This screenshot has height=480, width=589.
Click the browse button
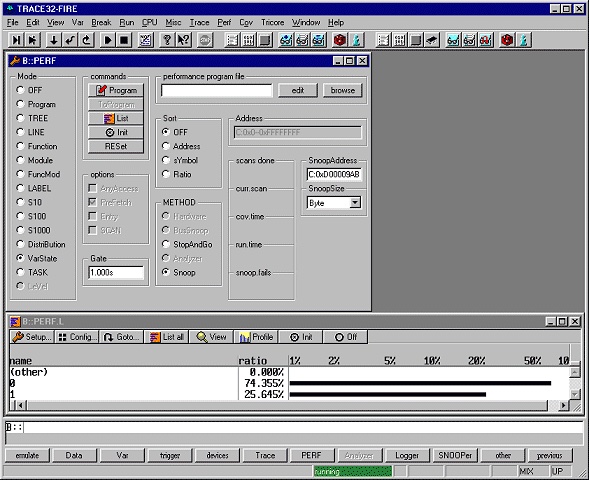pos(343,90)
